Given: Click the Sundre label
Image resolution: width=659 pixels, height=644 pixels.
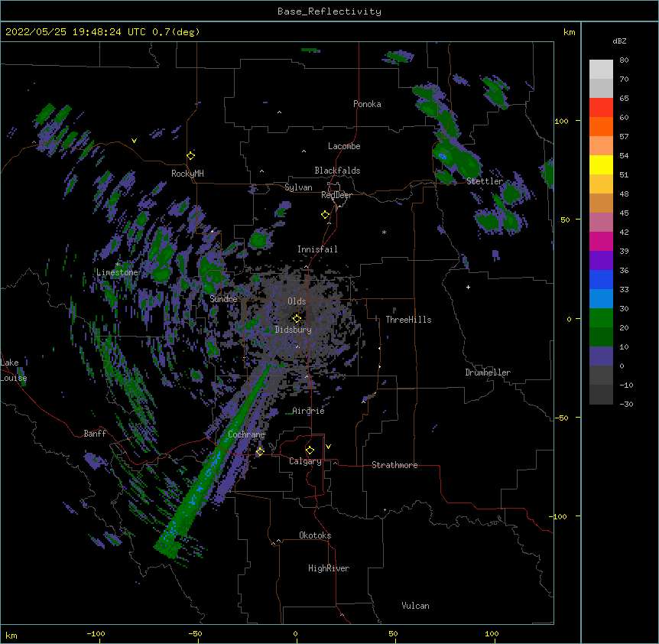Looking at the screenshot, I should point(223,299).
